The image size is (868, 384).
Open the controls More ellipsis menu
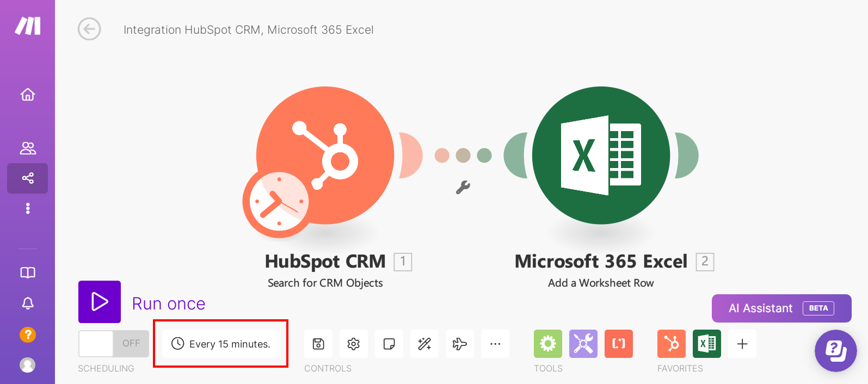495,344
